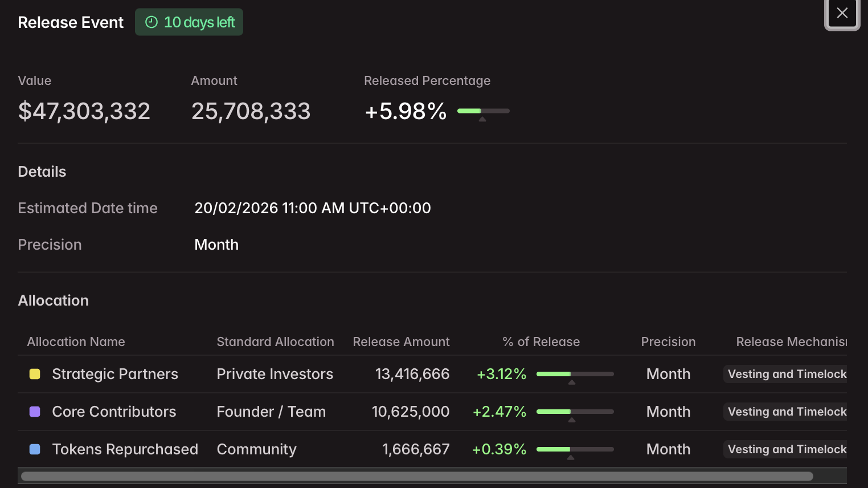The width and height of the screenshot is (868, 488).
Task: Click Vesting and Timelock tag for Tokens Repurchased
Action: [786, 449]
